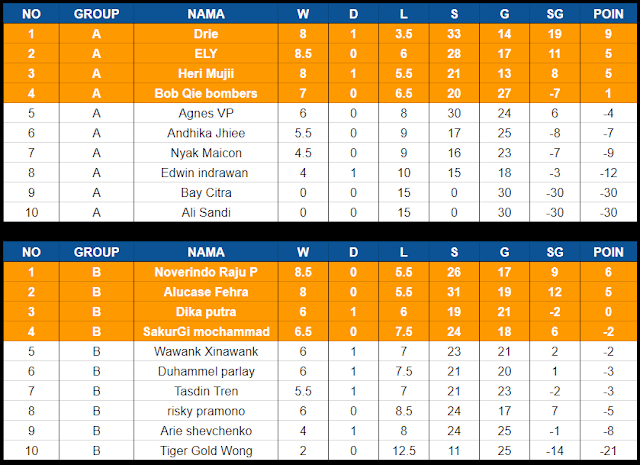This screenshot has width=640, height=465.
Task: Select the Heri Mujii row name
Action: pos(206,73)
